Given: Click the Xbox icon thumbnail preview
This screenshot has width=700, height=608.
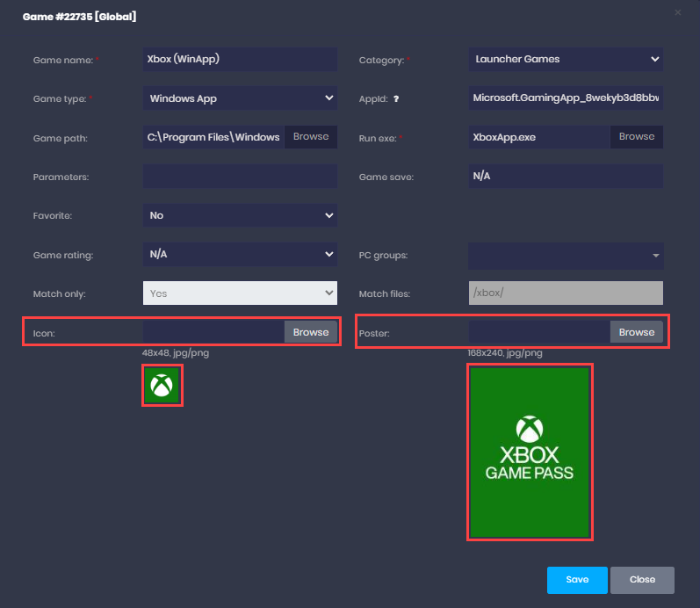Looking at the screenshot, I should coord(162,386).
